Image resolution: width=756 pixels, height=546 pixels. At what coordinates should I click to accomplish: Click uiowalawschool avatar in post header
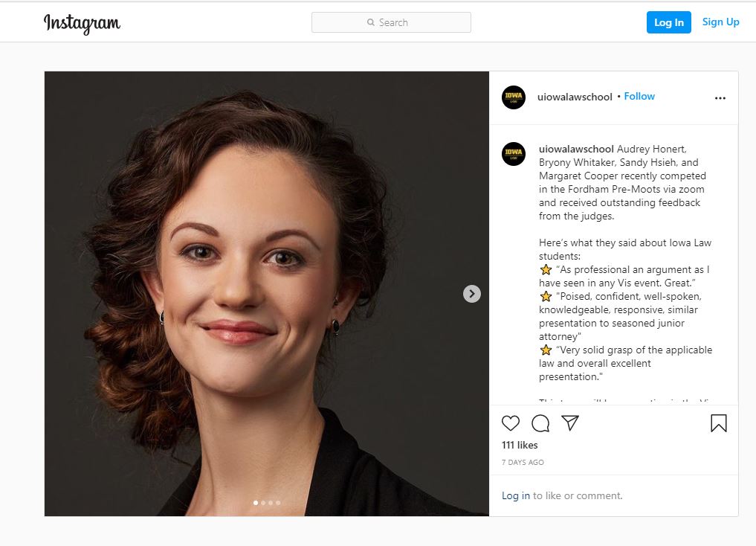(514, 97)
